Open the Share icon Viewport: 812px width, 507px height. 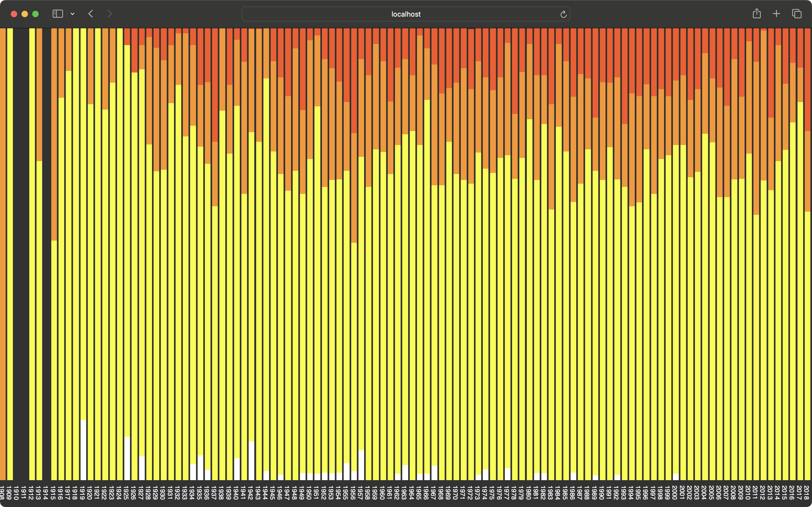point(756,14)
